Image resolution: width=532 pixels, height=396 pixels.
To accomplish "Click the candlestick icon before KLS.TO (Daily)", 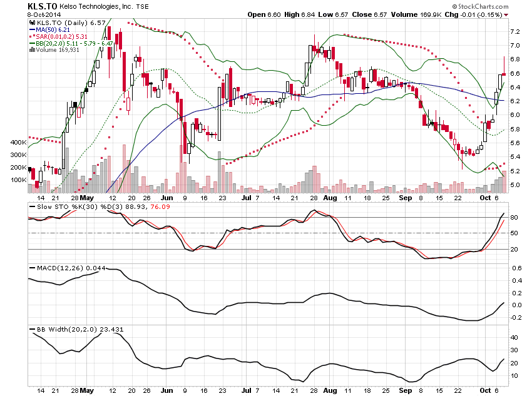I will coord(32,23).
